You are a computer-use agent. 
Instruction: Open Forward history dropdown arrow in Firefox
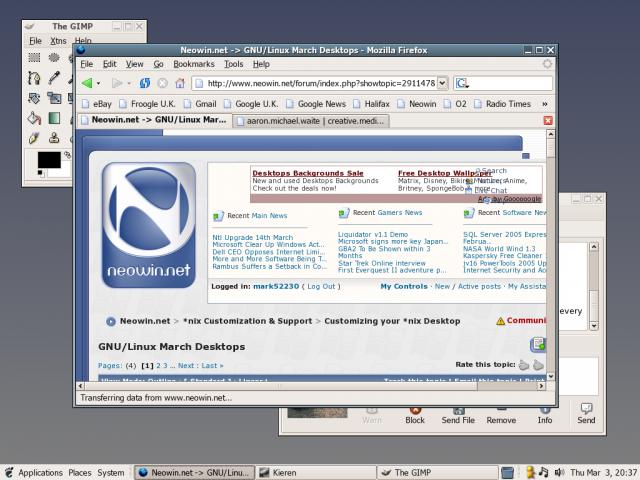pos(129,84)
